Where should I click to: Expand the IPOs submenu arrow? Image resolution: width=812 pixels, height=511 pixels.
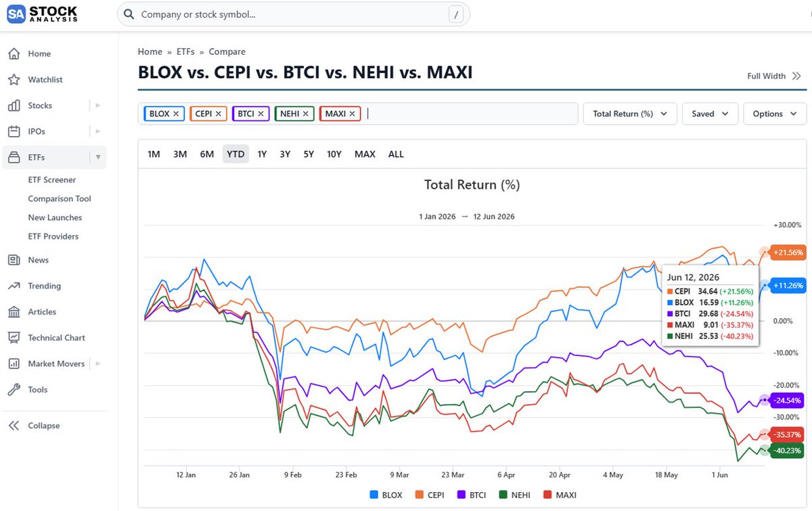click(98, 131)
